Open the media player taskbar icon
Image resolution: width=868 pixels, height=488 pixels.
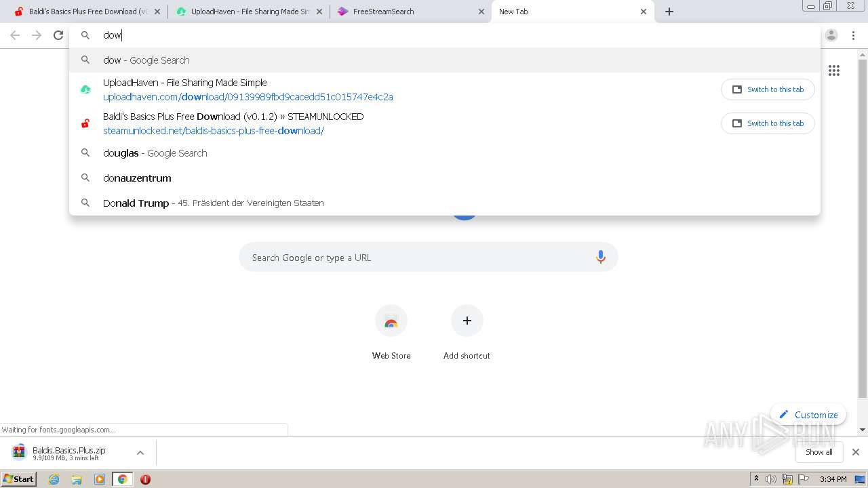point(100,479)
